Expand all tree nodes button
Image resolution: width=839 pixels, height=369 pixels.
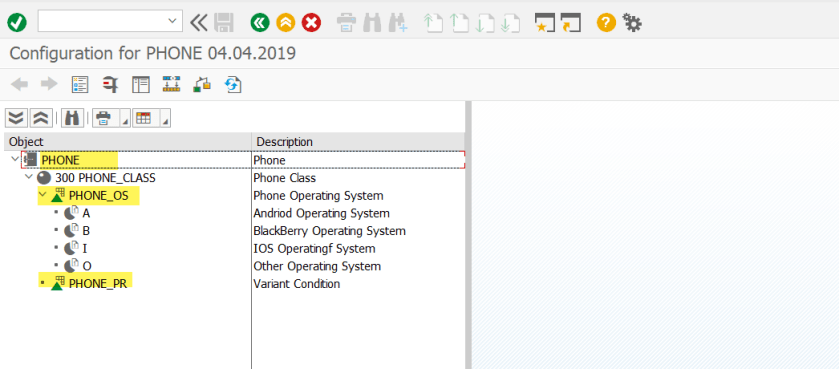click(16, 118)
